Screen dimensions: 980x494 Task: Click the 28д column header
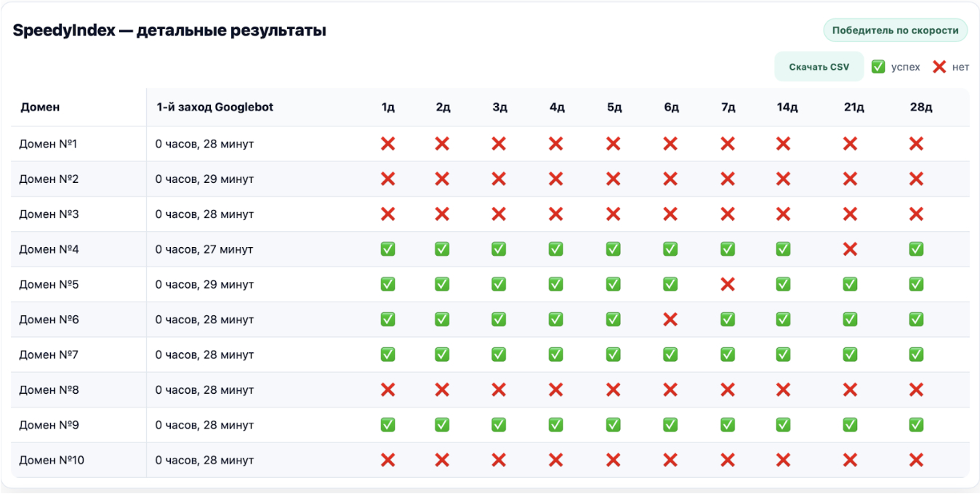(920, 108)
